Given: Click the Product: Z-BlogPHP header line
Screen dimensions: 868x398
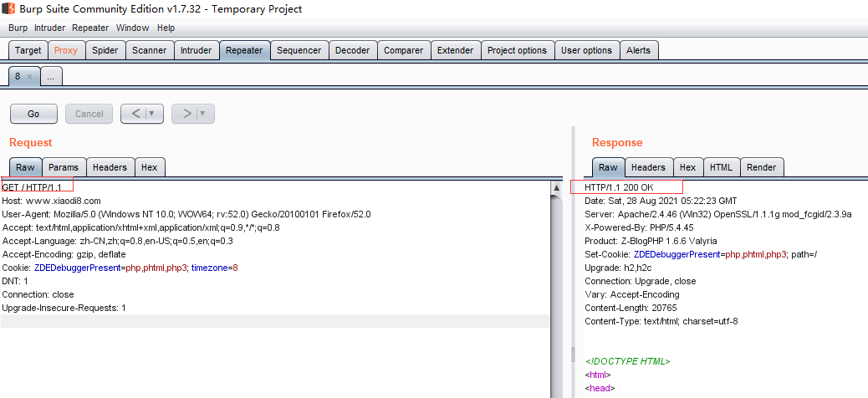Looking at the screenshot, I should coord(651,241).
